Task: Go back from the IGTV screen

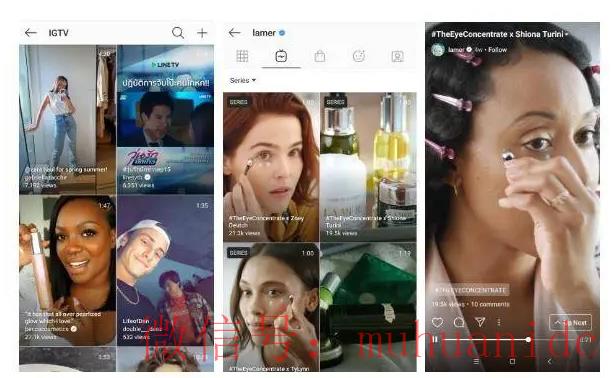Action: (31, 33)
